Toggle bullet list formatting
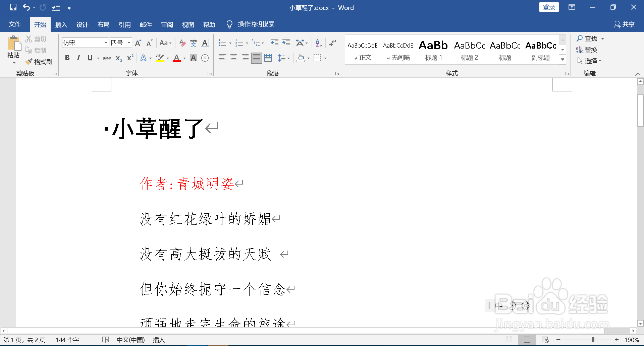644x346 pixels. pyautogui.click(x=222, y=43)
